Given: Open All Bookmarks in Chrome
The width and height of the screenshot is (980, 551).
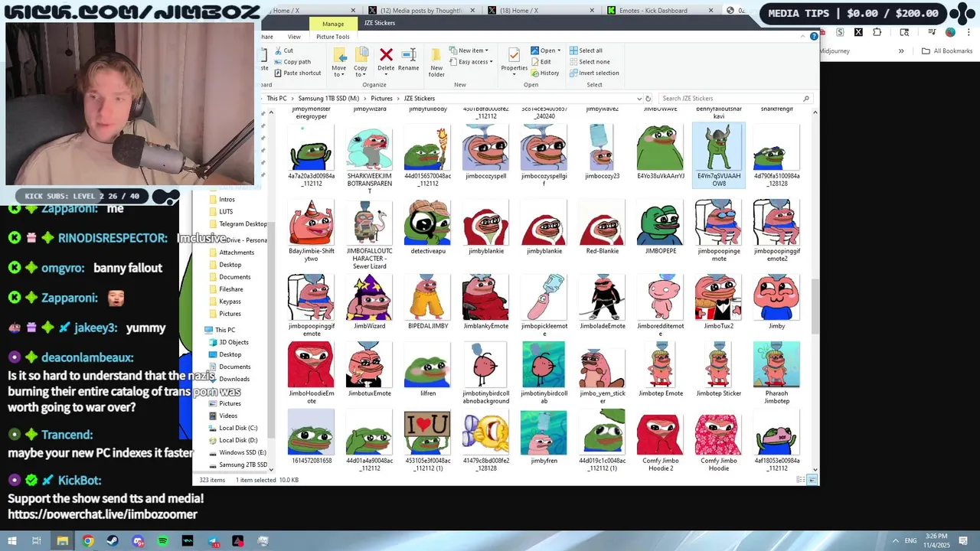Looking at the screenshot, I should (947, 51).
